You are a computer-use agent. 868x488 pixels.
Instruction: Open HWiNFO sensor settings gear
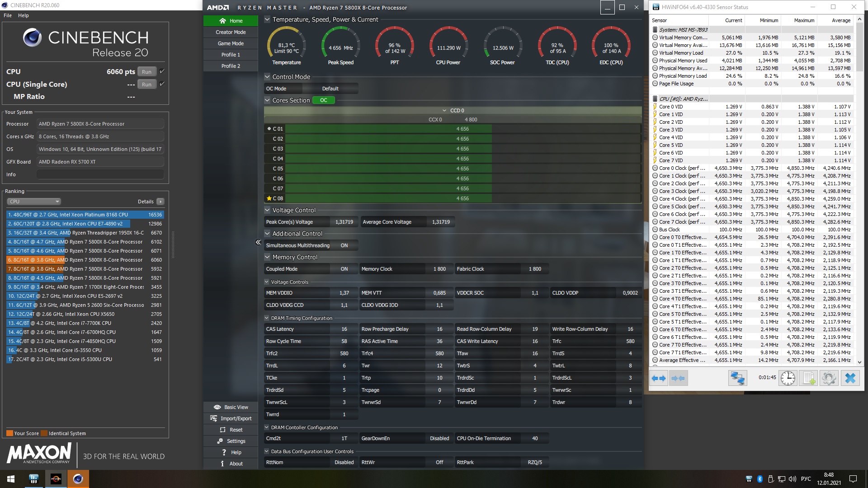coord(829,378)
